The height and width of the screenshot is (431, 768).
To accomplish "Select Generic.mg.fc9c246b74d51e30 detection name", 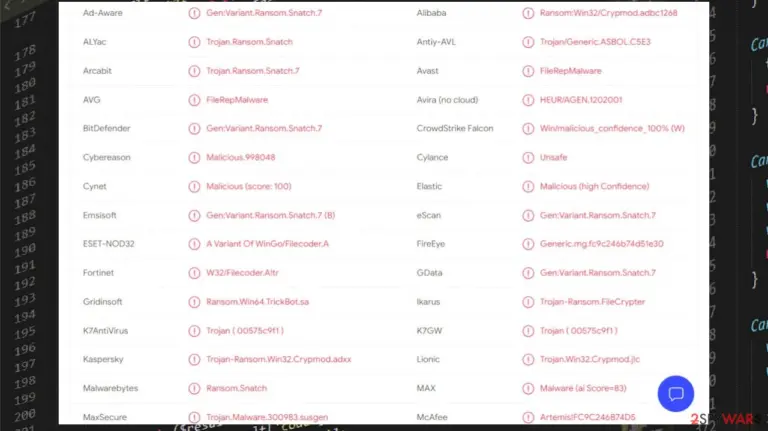I will coord(602,243).
